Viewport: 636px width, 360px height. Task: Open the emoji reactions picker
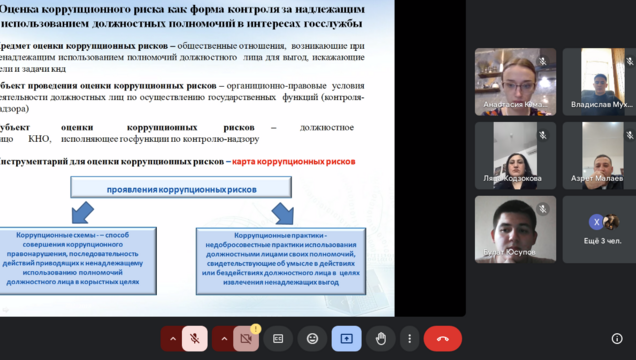[x=312, y=339]
